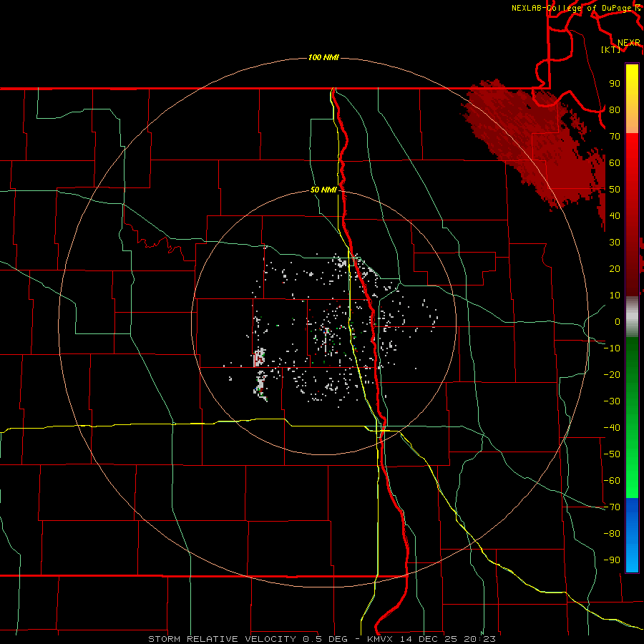Viewport: 644px width, 644px height.
Task: Click the blue segment of the color bar
Action: click(x=632, y=535)
